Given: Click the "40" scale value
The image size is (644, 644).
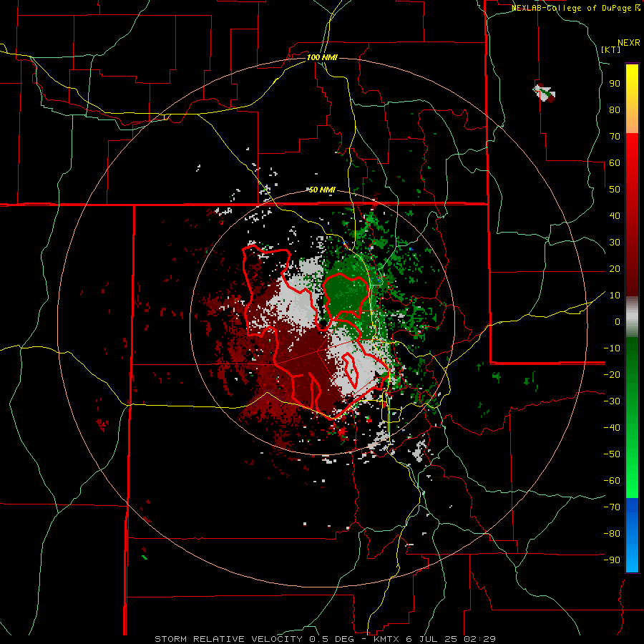Looking at the screenshot, I should coord(615,215).
